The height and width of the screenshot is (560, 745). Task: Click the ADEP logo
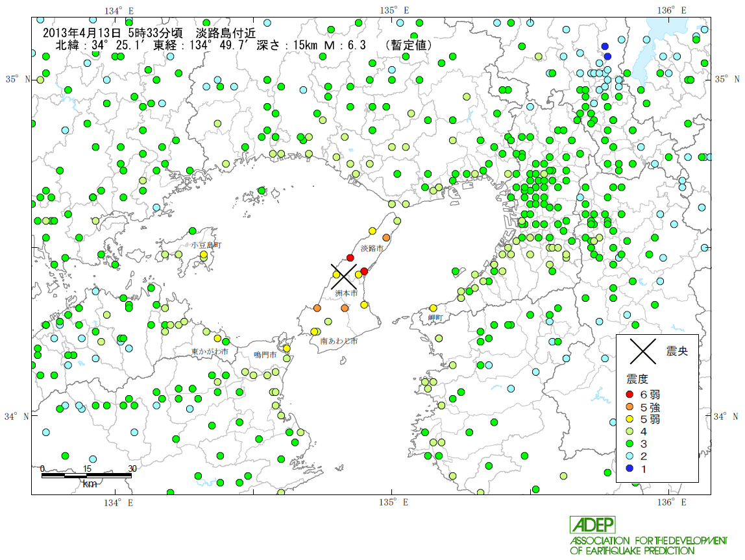point(592,525)
